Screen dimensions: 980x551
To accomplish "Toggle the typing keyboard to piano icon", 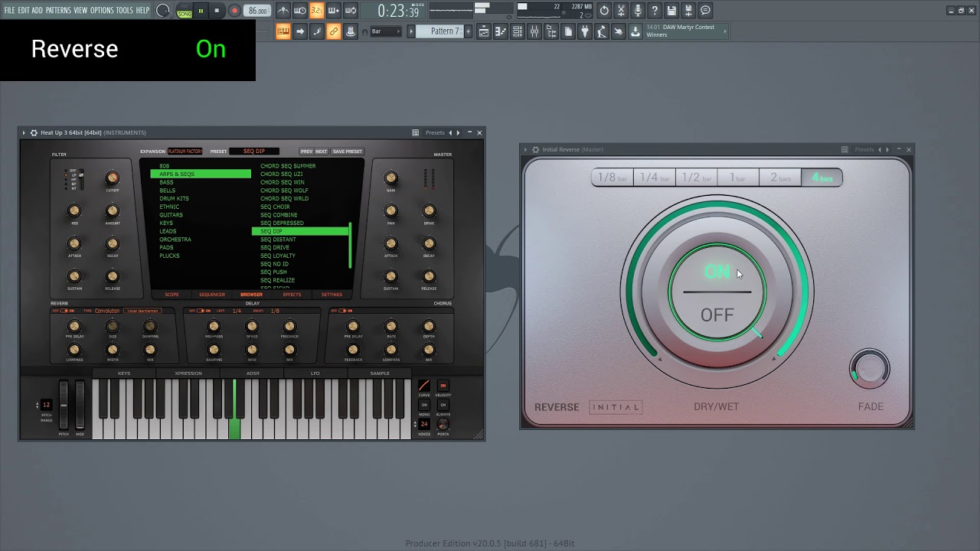I will click(283, 31).
